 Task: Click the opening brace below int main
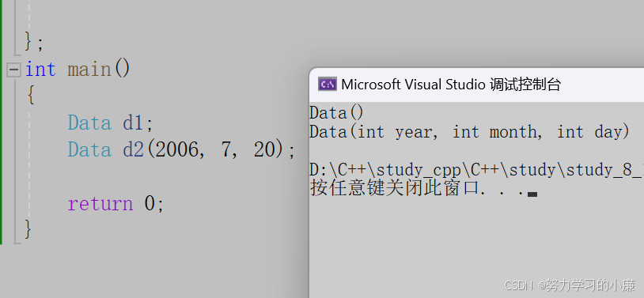tap(30, 96)
